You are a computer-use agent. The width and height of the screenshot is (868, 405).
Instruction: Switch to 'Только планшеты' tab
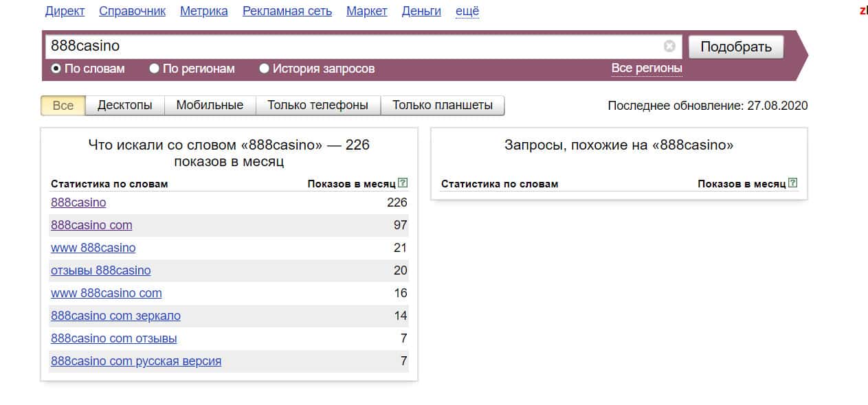(443, 106)
